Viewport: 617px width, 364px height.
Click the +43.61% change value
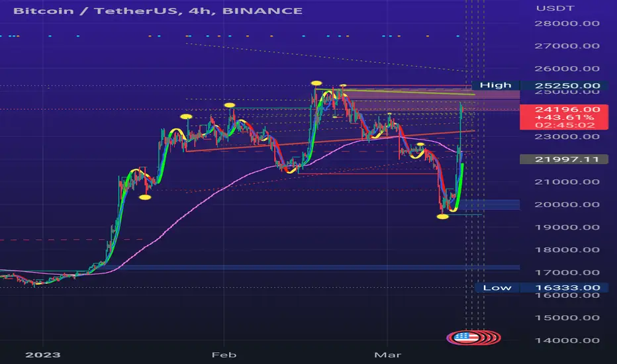(564, 118)
